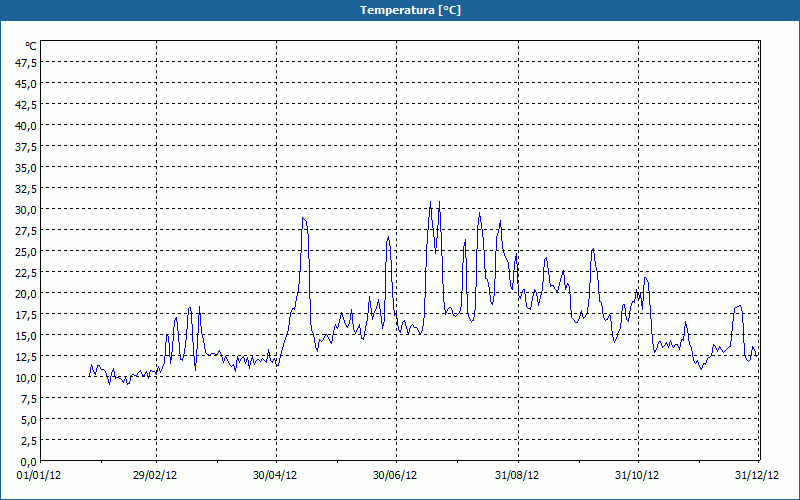Click the 27,5 y-axis value
This screenshot has width=800, height=500.
26,231
